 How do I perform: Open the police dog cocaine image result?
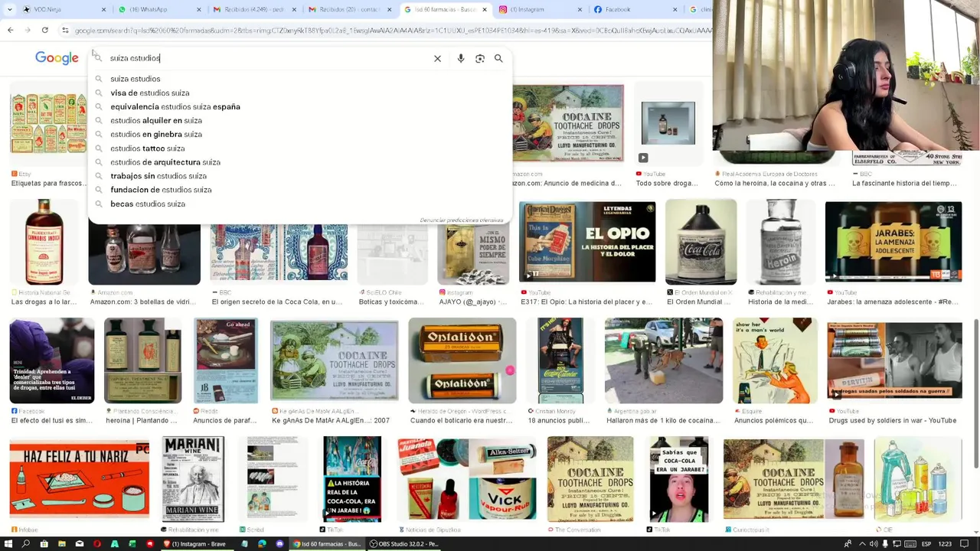tap(664, 360)
